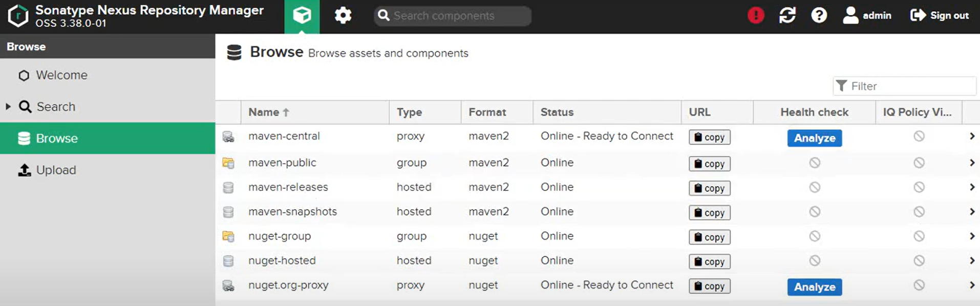This screenshot has width=980, height=306.
Task: Click the URL column header
Action: 717,112
